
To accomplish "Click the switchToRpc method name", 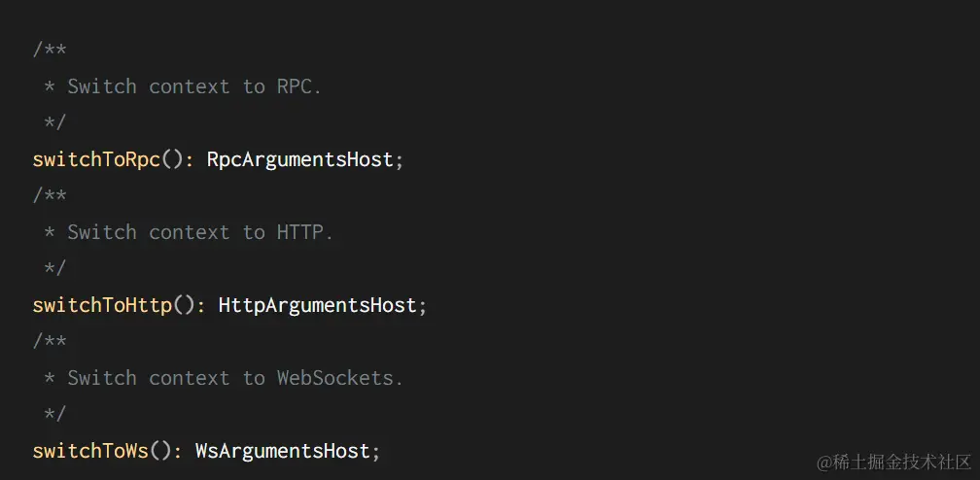I will pos(95,159).
